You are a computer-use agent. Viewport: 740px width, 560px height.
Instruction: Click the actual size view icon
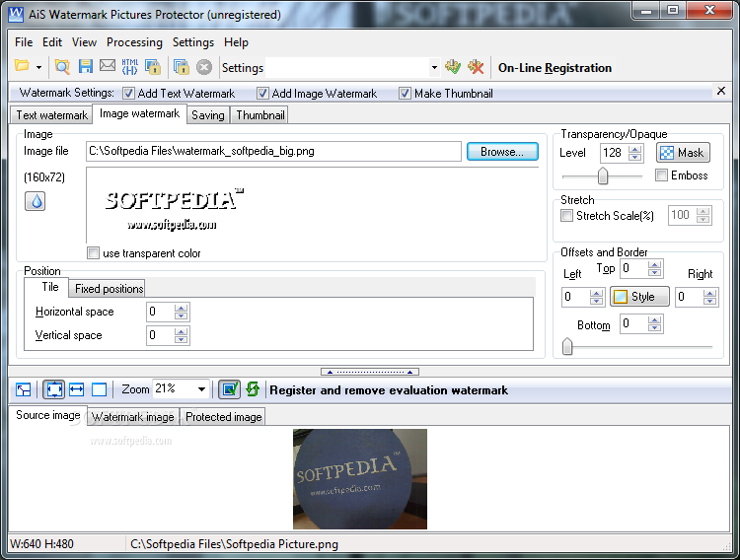23,389
